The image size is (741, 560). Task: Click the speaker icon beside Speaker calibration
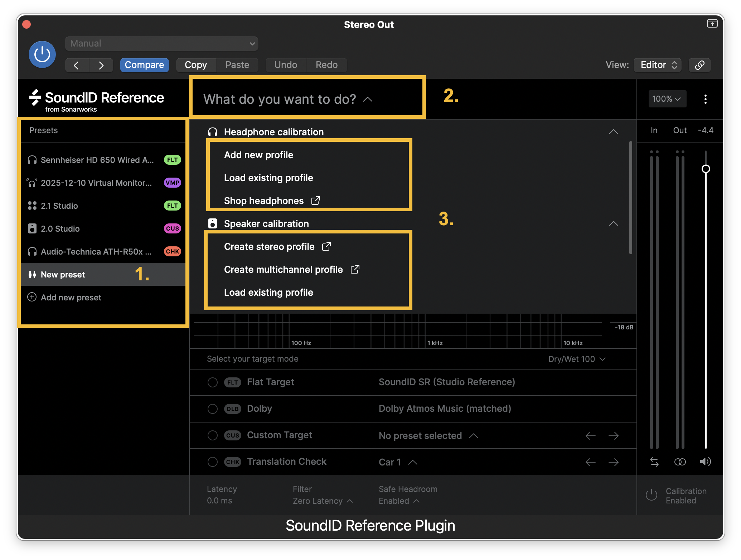click(x=213, y=224)
